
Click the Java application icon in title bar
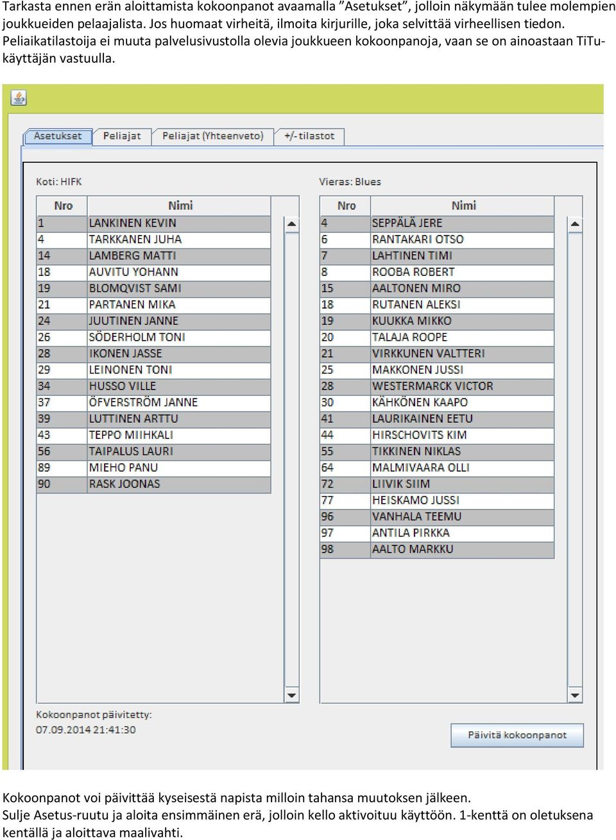(19, 98)
